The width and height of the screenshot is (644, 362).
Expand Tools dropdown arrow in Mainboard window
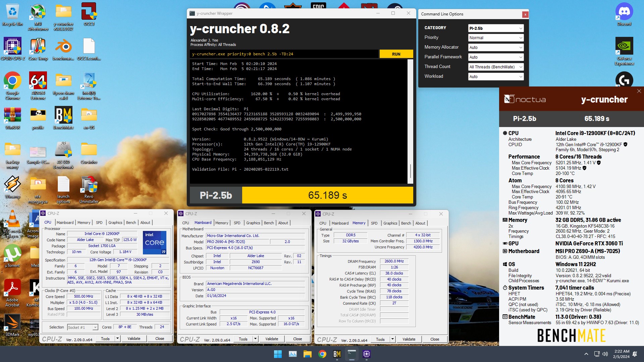tap(255, 339)
